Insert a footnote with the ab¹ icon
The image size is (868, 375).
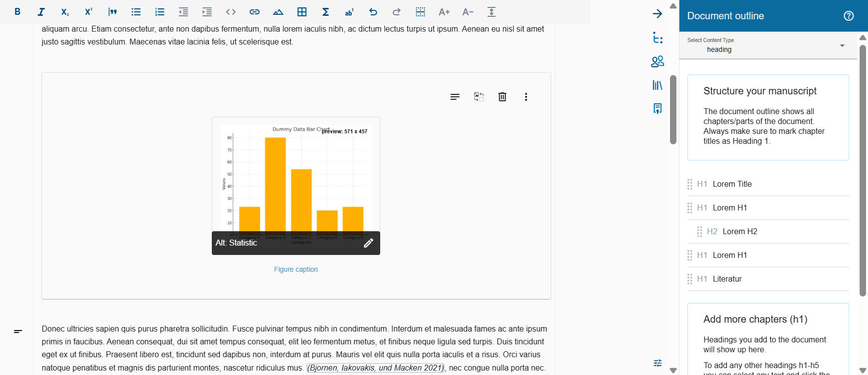tap(349, 12)
